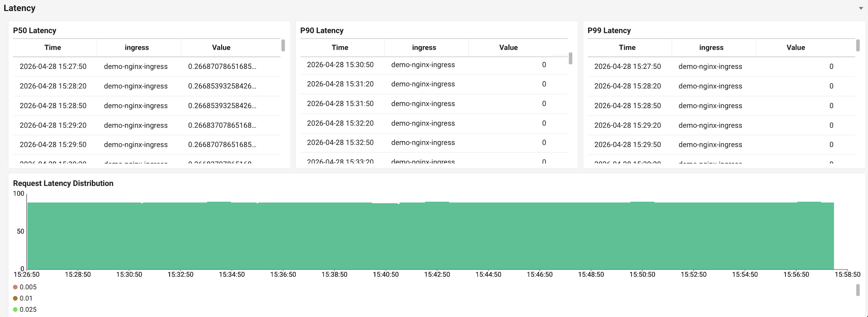Click demo-nginx-ingress in P50 15:28:50 row

click(136, 106)
